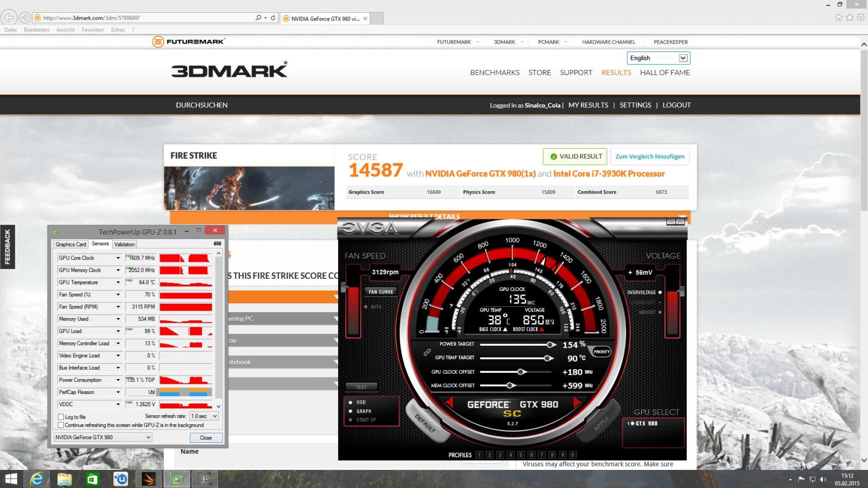The width and height of the screenshot is (868, 488).
Task: Open the NVIDIA GeForce GTX 980 device dropdown
Action: coord(103,438)
